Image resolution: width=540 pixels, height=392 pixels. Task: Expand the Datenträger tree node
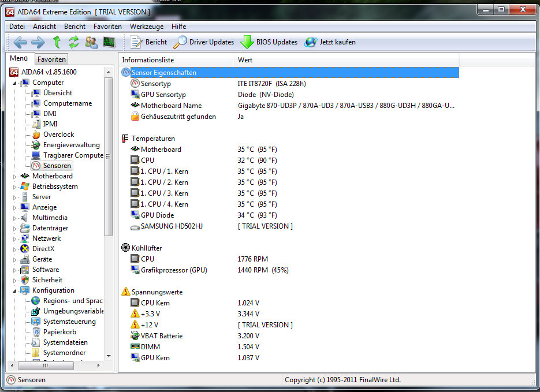pos(14,229)
